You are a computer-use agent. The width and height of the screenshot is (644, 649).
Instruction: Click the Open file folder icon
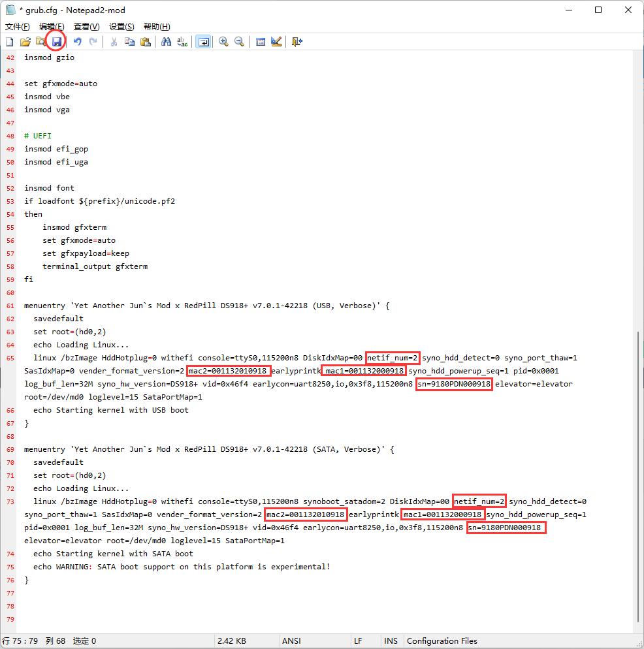pos(25,42)
